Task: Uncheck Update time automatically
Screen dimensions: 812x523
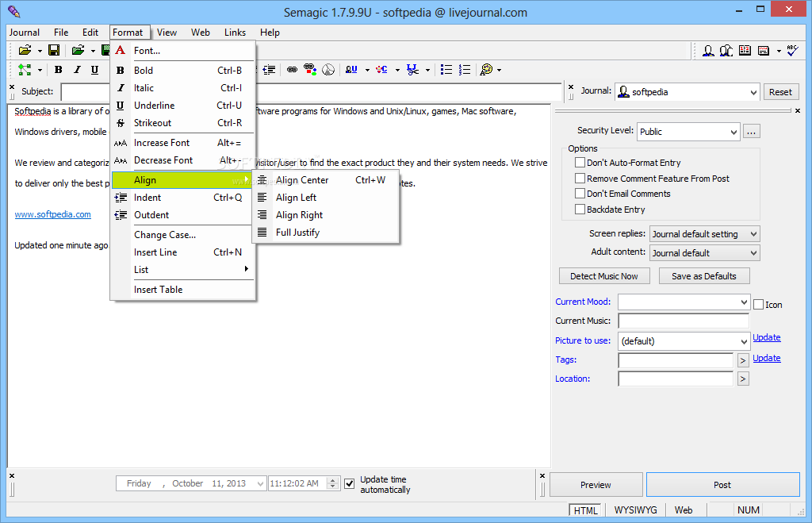Action: point(350,483)
